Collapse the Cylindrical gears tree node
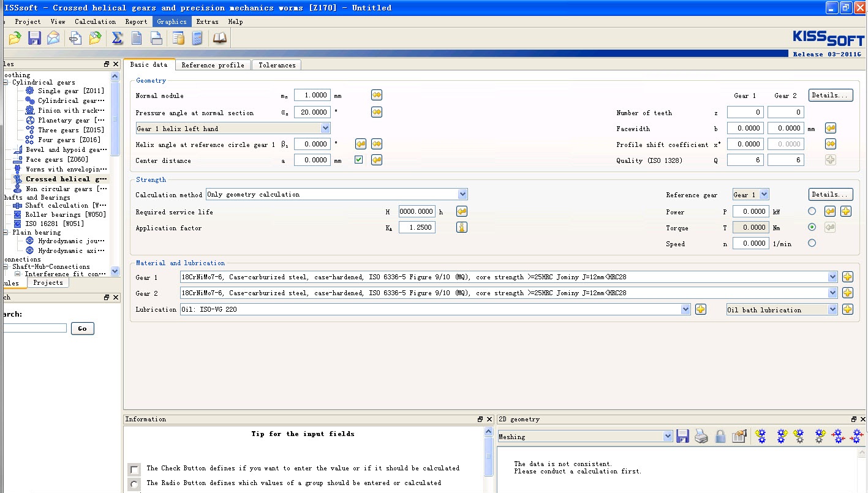This screenshot has width=868, height=493. coord(6,82)
